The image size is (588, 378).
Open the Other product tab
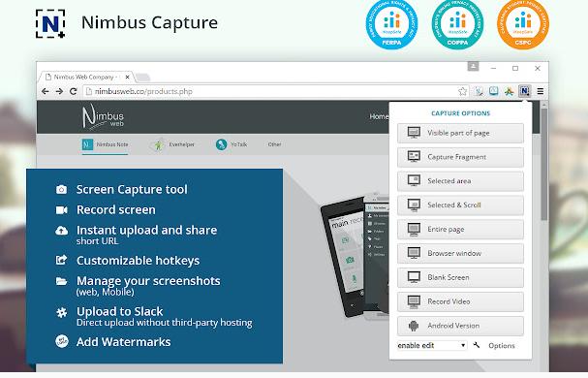(x=274, y=144)
